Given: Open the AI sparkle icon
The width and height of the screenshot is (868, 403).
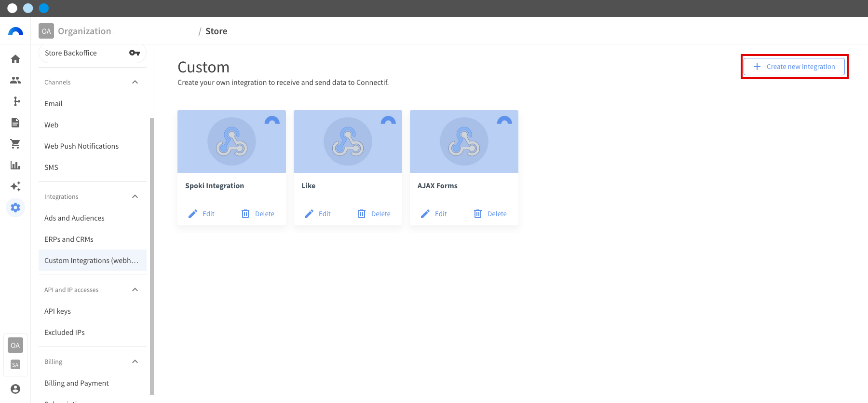Looking at the screenshot, I should 15,186.
